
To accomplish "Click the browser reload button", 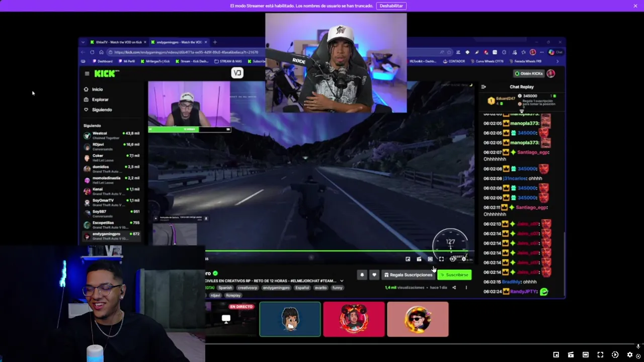I will coord(92,52).
